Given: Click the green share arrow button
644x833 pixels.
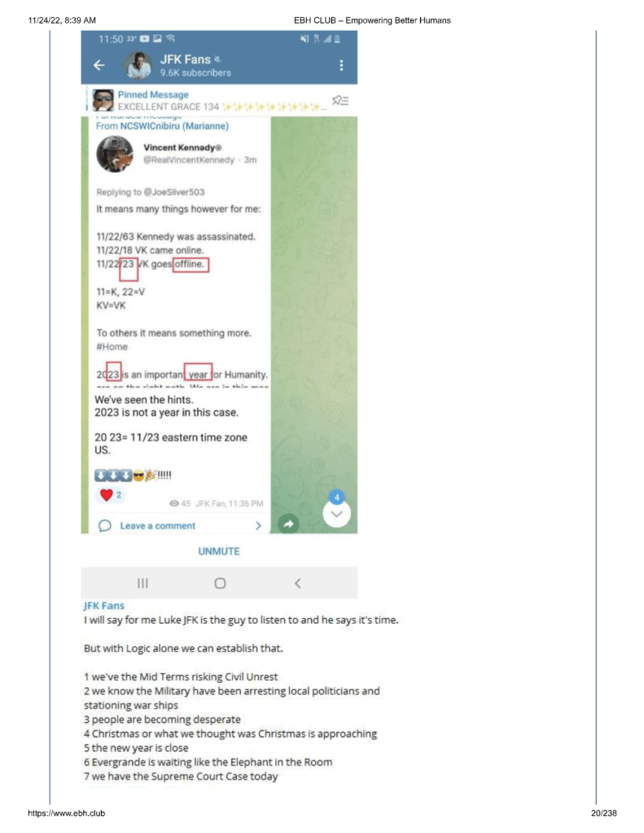Looking at the screenshot, I should pyautogui.click(x=288, y=524).
